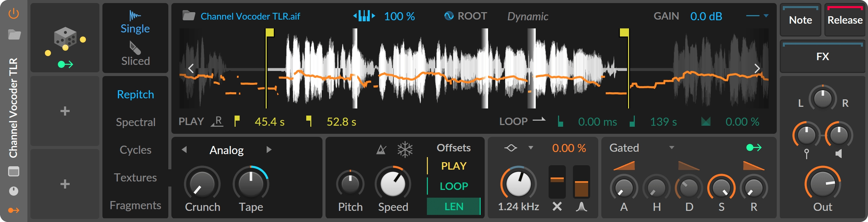Toggle the reverse playback R icon
868x222 pixels.
(x=217, y=121)
